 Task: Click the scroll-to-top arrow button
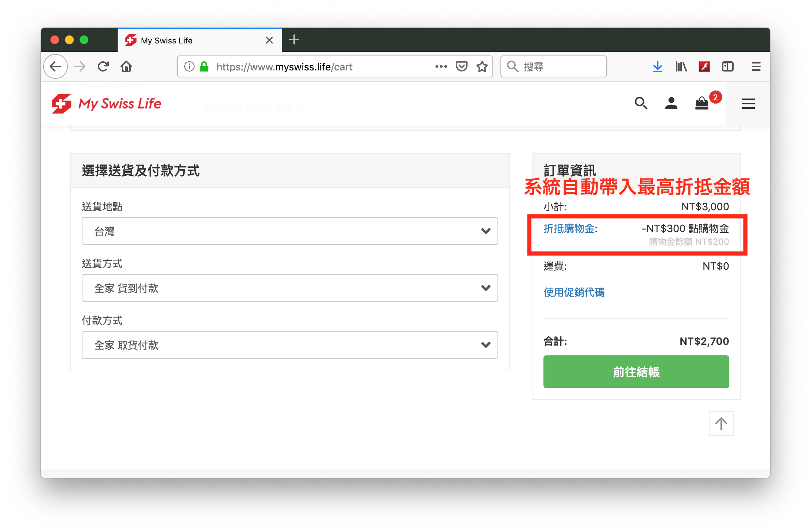[x=721, y=423]
